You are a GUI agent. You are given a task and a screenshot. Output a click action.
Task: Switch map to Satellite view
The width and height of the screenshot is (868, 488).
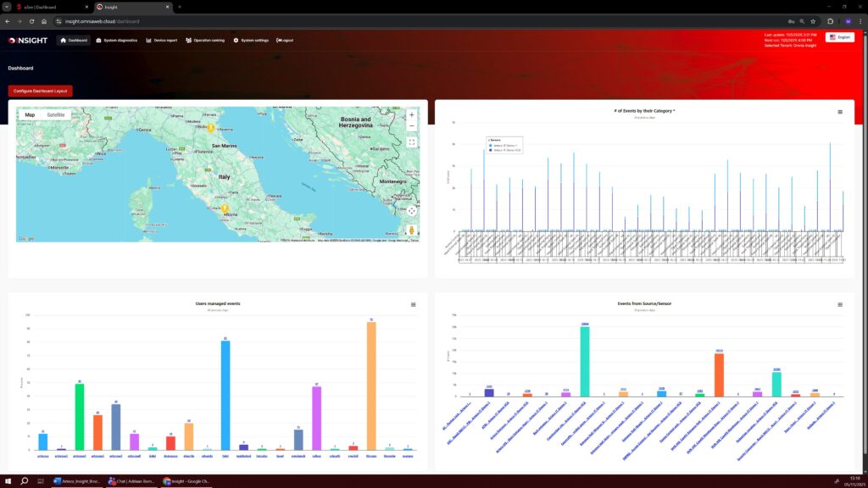(x=55, y=114)
